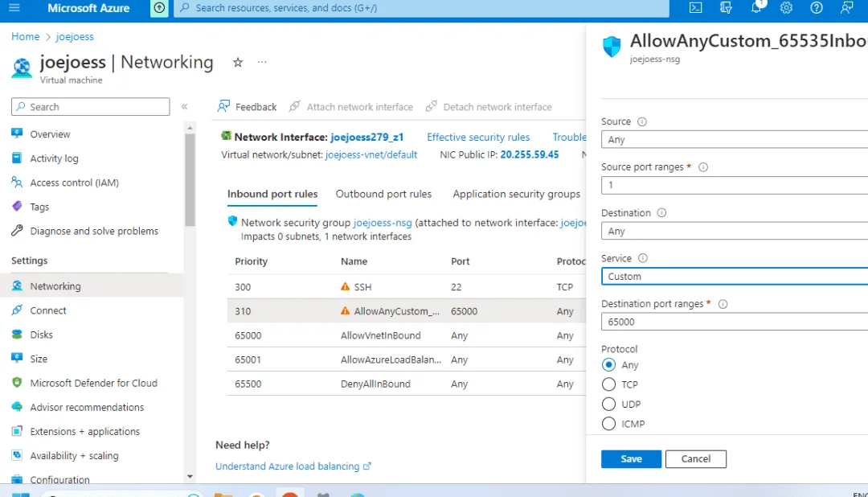
Task: Open joejoess-vnet/default subnet link
Action: (371, 154)
